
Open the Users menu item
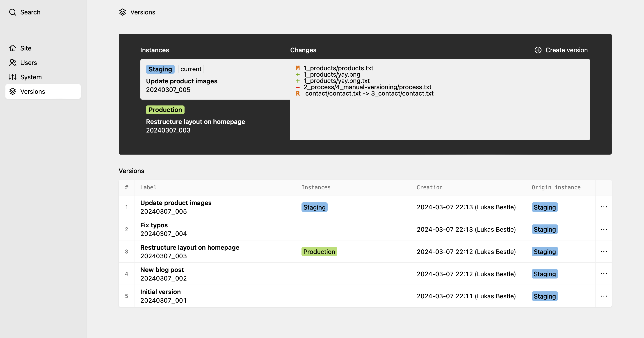[x=28, y=62]
